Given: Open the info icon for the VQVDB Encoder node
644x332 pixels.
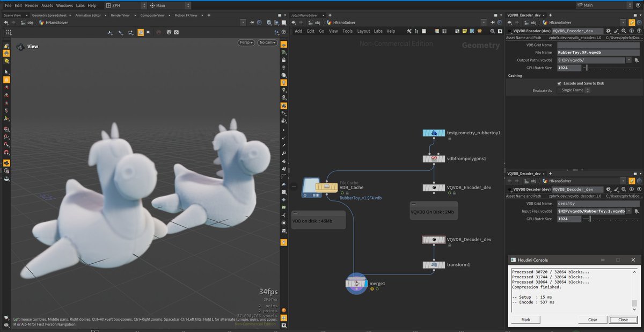Looking at the screenshot, I should tap(631, 31).
